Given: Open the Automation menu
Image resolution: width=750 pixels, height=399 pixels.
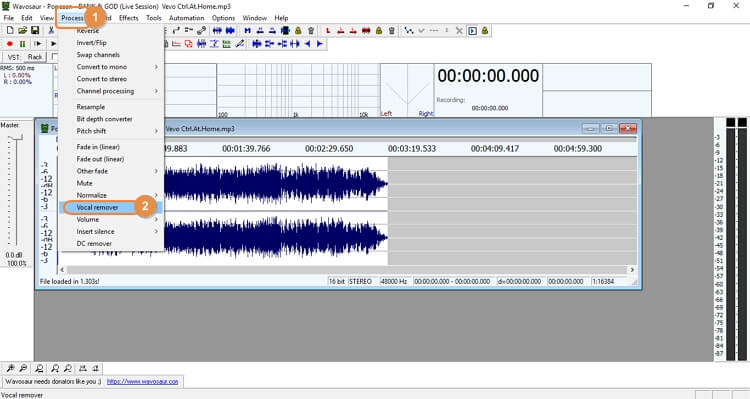Looking at the screenshot, I should (187, 18).
